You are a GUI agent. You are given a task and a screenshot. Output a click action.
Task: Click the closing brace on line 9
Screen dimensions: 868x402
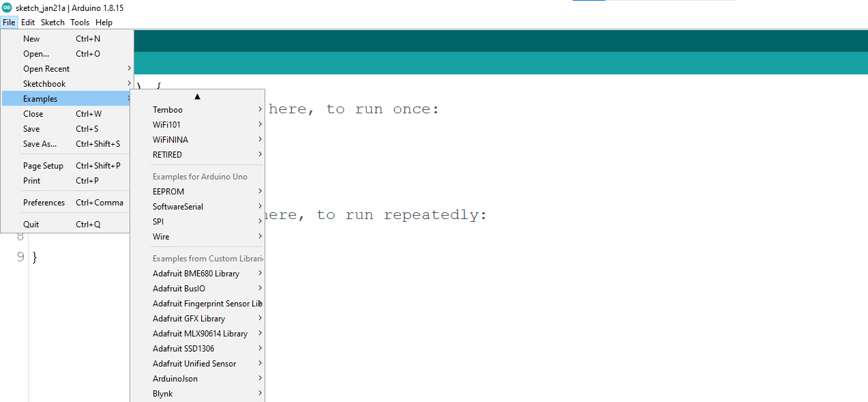[x=35, y=257]
